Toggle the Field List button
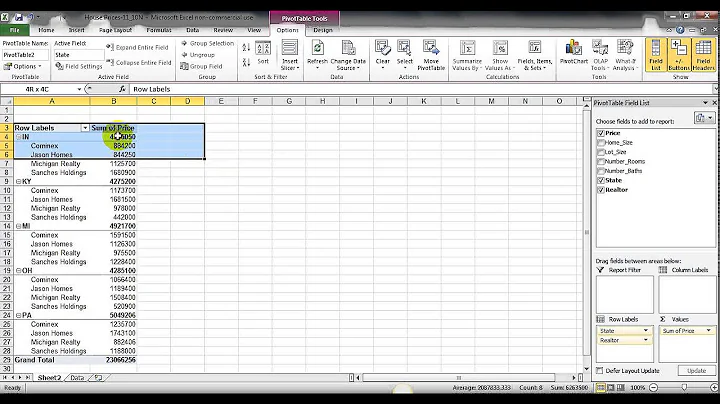The width and height of the screenshot is (720, 404). pos(656,55)
